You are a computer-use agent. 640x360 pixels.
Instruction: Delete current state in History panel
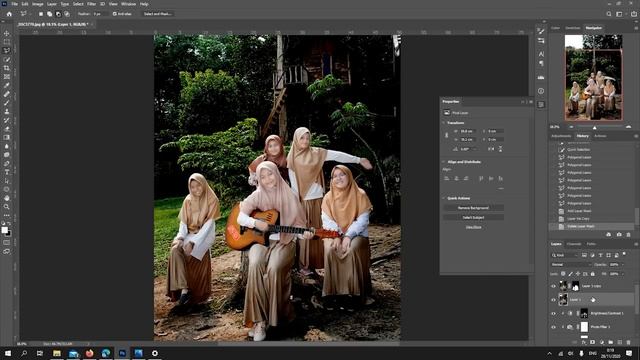pyautogui.click(x=628, y=235)
